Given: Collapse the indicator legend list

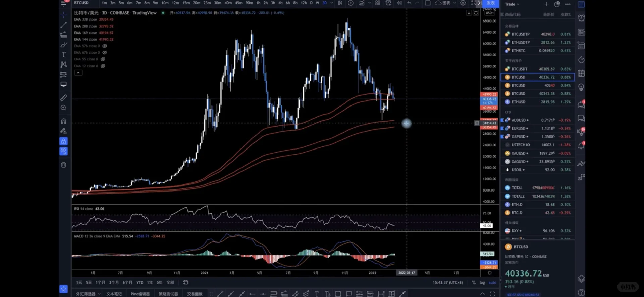Looking at the screenshot, I should pyautogui.click(x=78, y=73).
